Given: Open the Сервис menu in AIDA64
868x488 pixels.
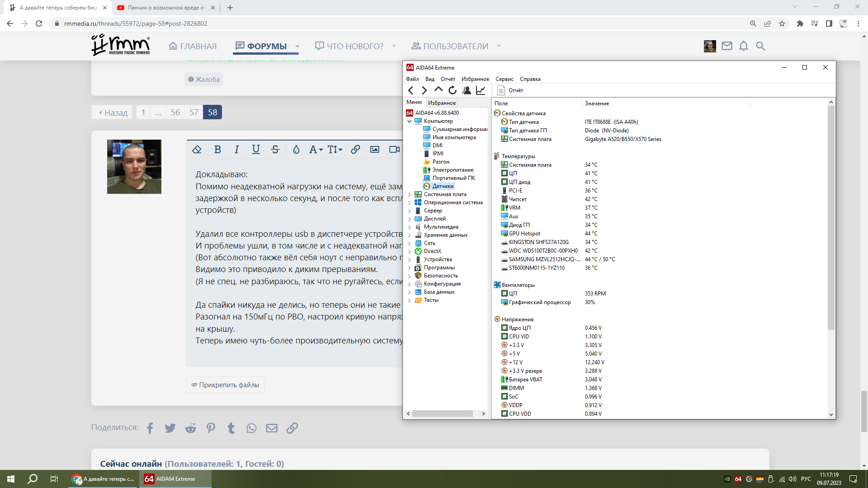Looking at the screenshot, I should click(504, 79).
